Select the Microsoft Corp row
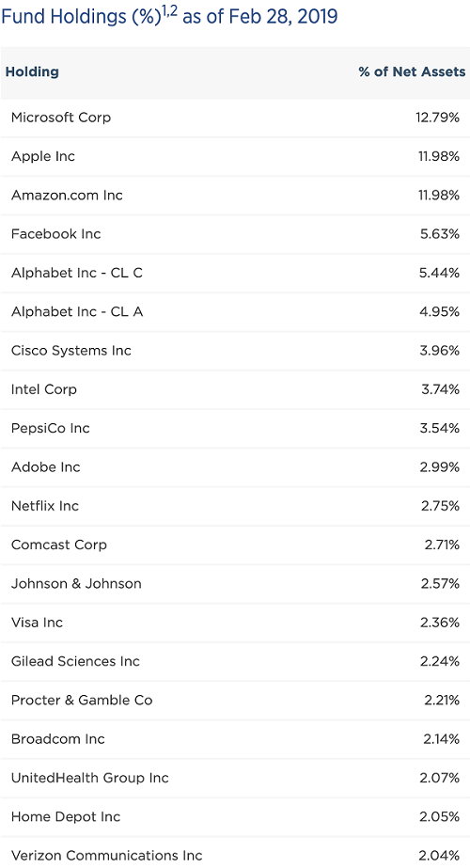Viewport: 470px width, 868px height. (235, 118)
